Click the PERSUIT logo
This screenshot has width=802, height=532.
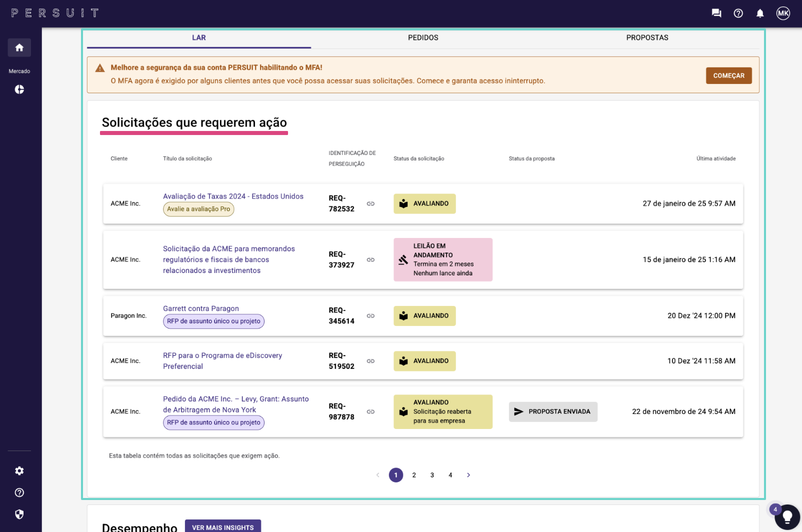[x=55, y=13]
